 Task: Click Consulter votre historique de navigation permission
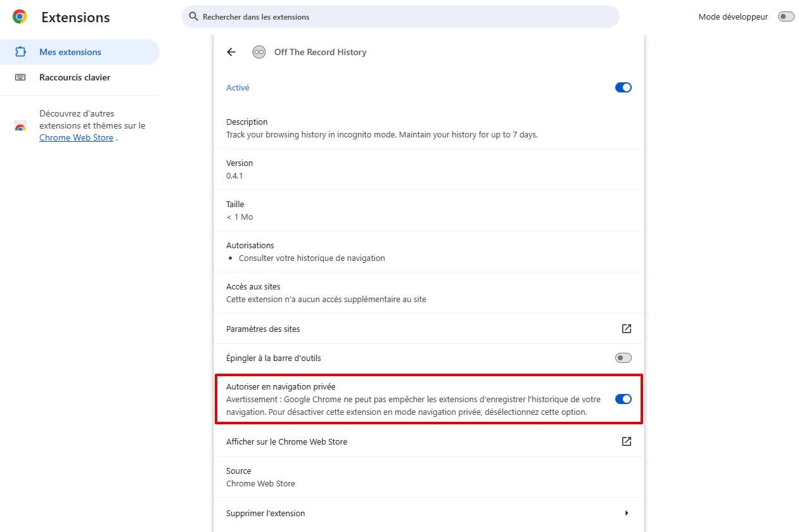(x=312, y=258)
